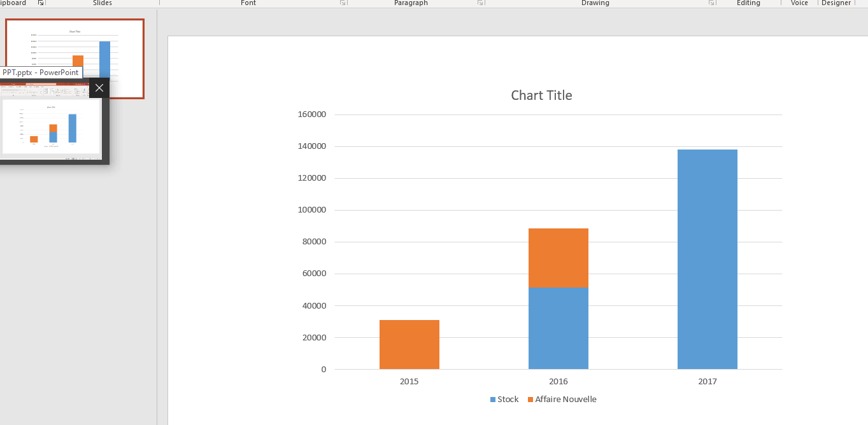
Task: Click the Editing ribbon group label
Action: (x=749, y=3)
